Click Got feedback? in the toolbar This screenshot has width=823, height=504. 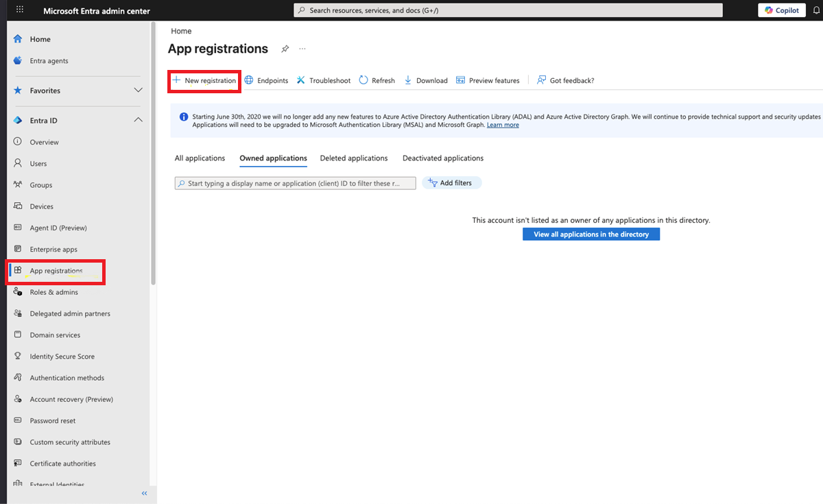[x=566, y=80]
